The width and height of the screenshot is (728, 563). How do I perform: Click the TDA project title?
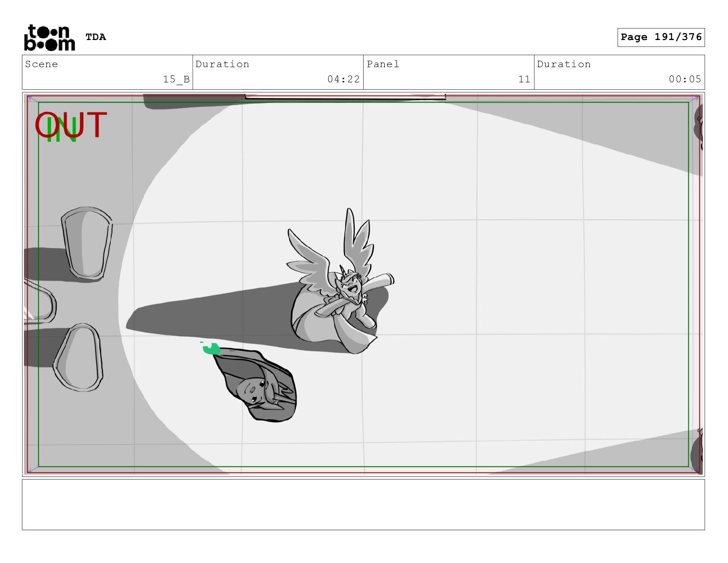pos(96,37)
